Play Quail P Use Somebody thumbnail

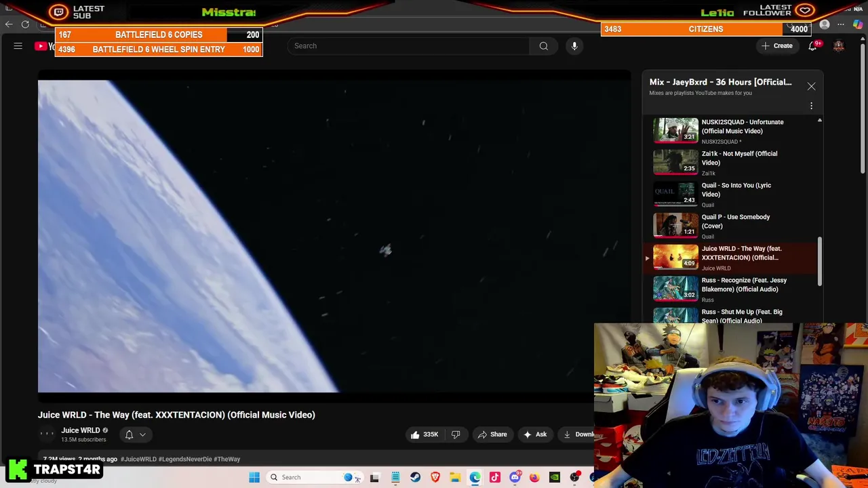click(675, 226)
